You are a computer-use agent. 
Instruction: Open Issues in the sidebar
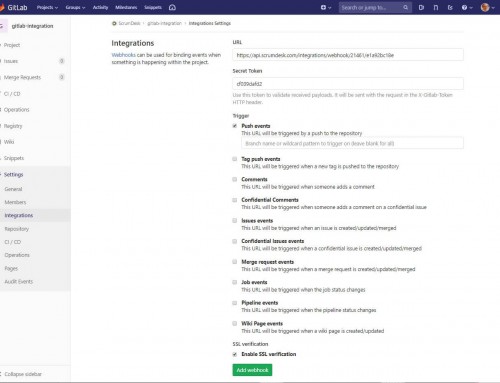[x=11, y=61]
